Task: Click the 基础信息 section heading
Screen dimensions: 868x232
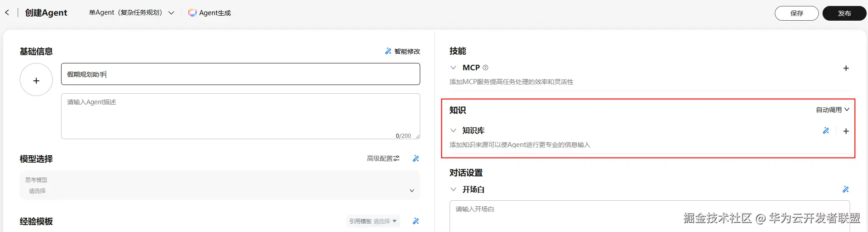Action: [x=36, y=51]
